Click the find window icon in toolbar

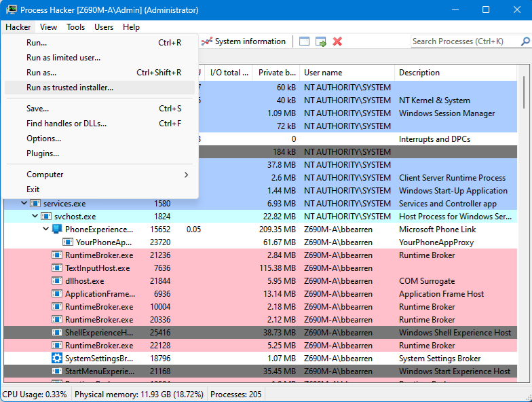tap(304, 41)
